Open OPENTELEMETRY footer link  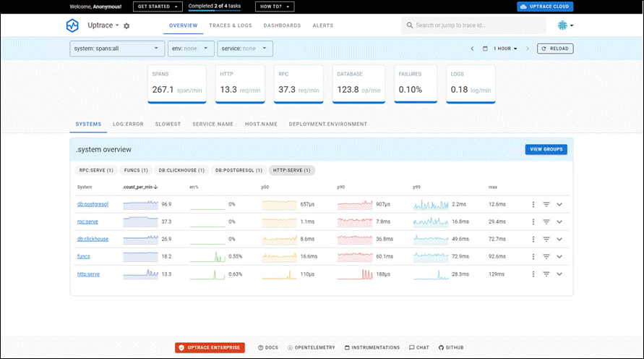pyautogui.click(x=312, y=347)
